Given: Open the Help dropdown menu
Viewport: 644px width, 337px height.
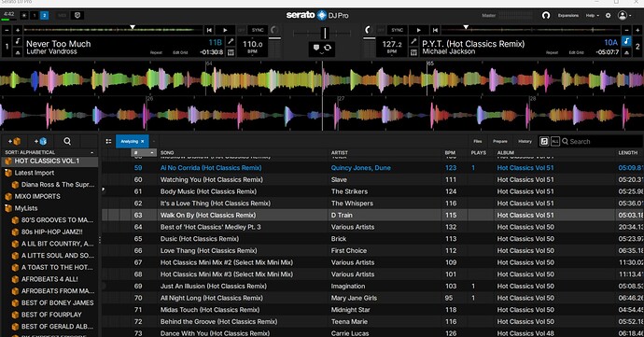Looking at the screenshot, I should point(592,15).
